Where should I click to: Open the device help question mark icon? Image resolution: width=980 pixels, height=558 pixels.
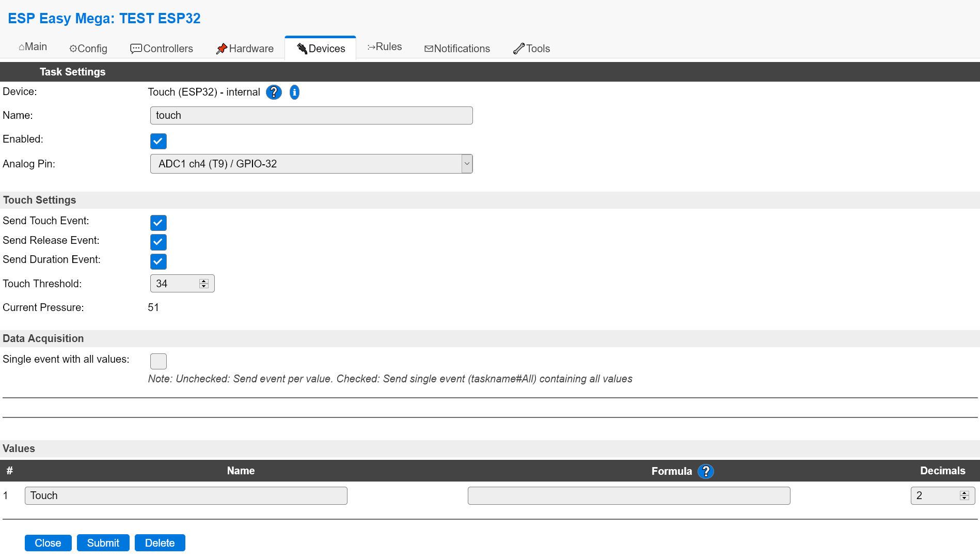(x=274, y=92)
